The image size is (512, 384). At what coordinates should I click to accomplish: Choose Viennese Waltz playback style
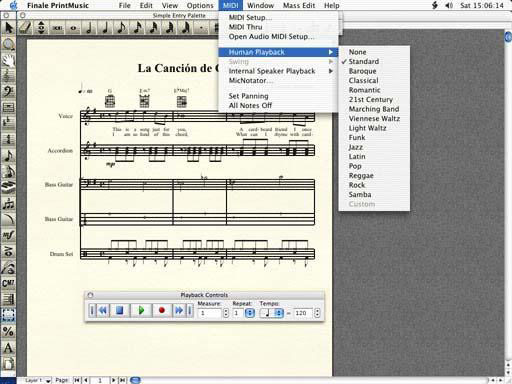[x=374, y=118]
